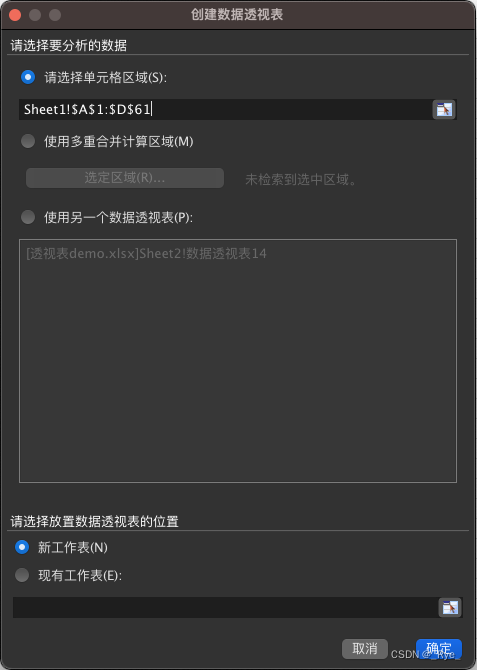
Task: Click the 请选择要分析的数据 section heading
Action: (68, 45)
